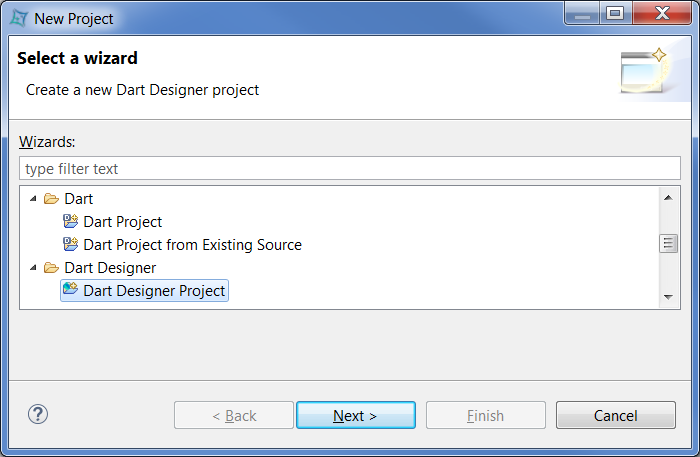Viewport: 700px width, 457px height.
Task: Click the Dart Designer Project icon
Action: coord(70,291)
